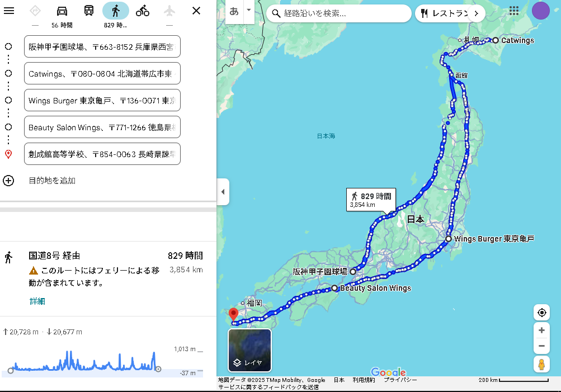Open the レイヤ layers thumbnail

point(249,351)
